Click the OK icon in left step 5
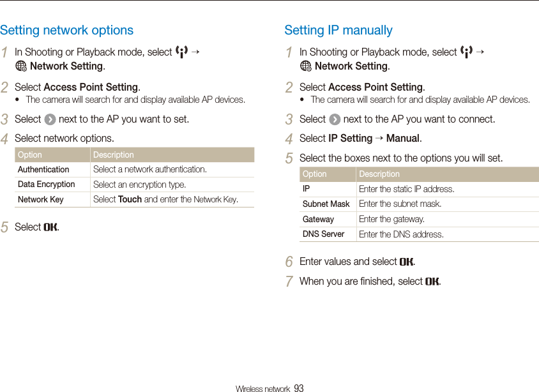539x392 pixels. click(50, 227)
